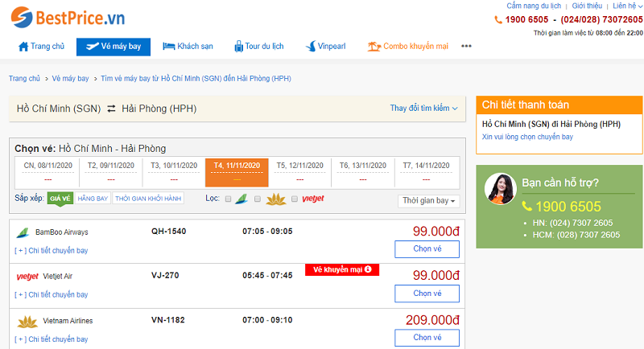The width and height of the screenshot is (644, 349).
Task: Select date tab T3, 10/11/2020
Action: pos(174,172)
